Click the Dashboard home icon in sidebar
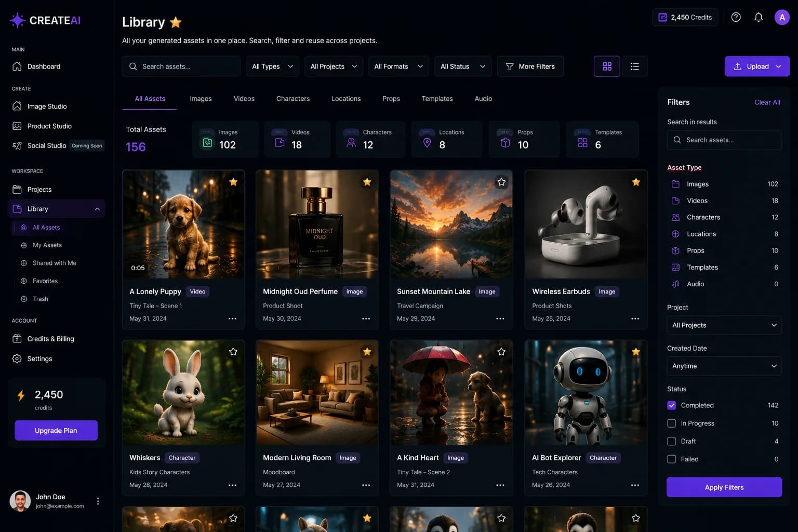This screenshot has height=532, width=798. (17, 66)
